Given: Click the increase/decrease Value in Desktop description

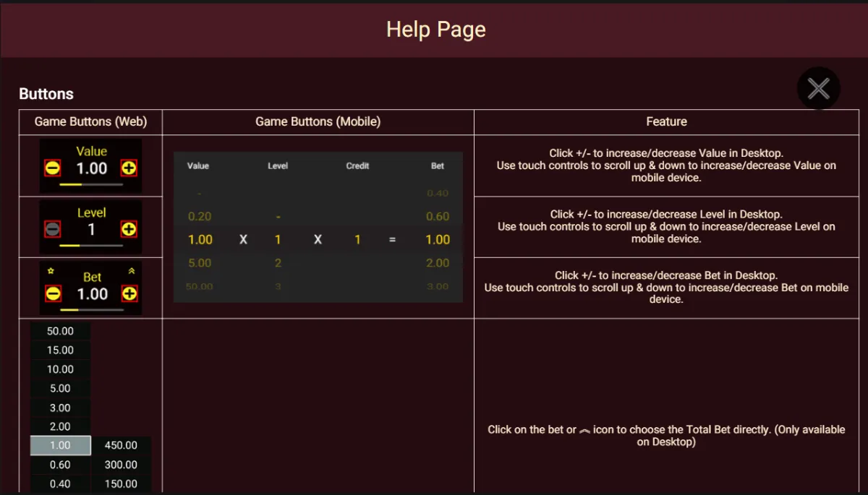Looking at the screenshot, I should pyautogui.click(x=666, y=165).
